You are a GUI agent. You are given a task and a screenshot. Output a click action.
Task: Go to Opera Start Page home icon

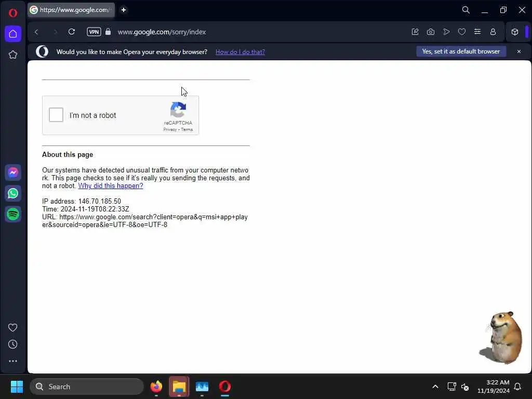(x=13, y=34)
